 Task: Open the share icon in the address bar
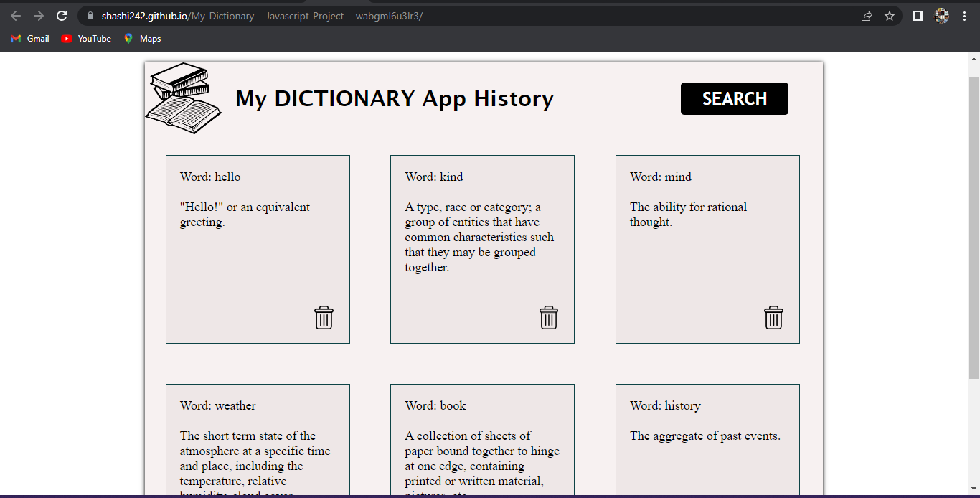[x=866, y=15]
